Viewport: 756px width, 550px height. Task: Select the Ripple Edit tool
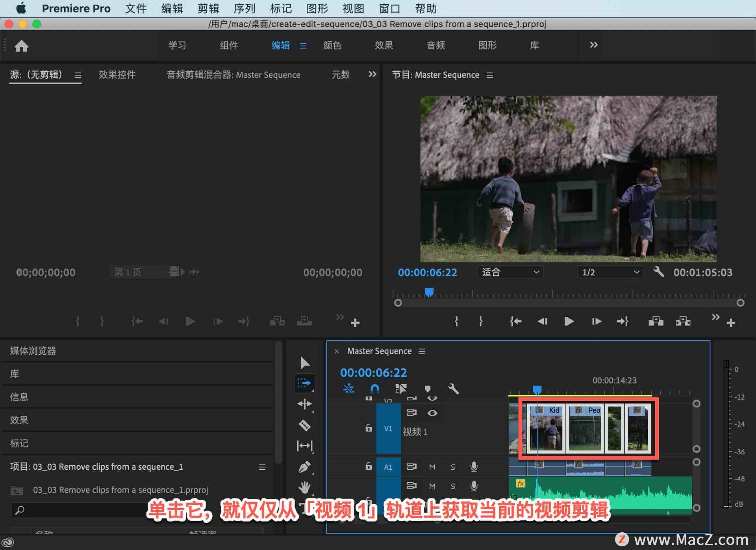[x=304, y=404]
